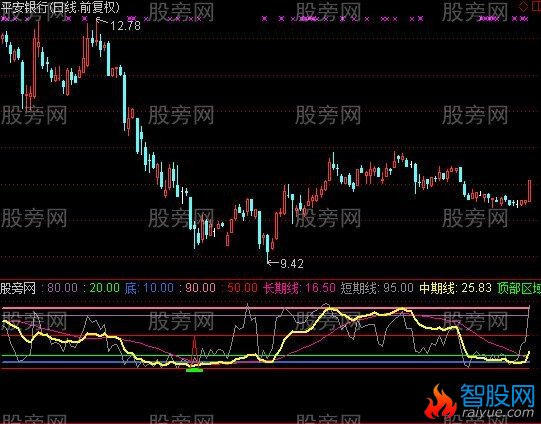Select the 12.78 high price label

point(125,26)
